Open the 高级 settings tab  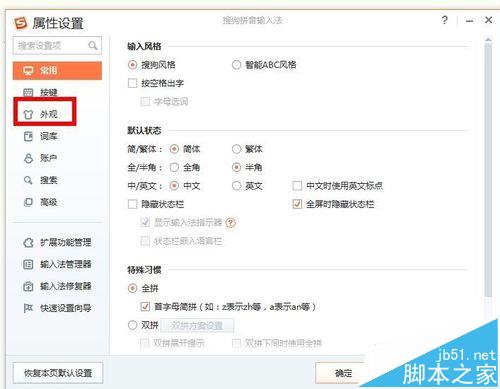pyautogui.click(x=57, y=202)
